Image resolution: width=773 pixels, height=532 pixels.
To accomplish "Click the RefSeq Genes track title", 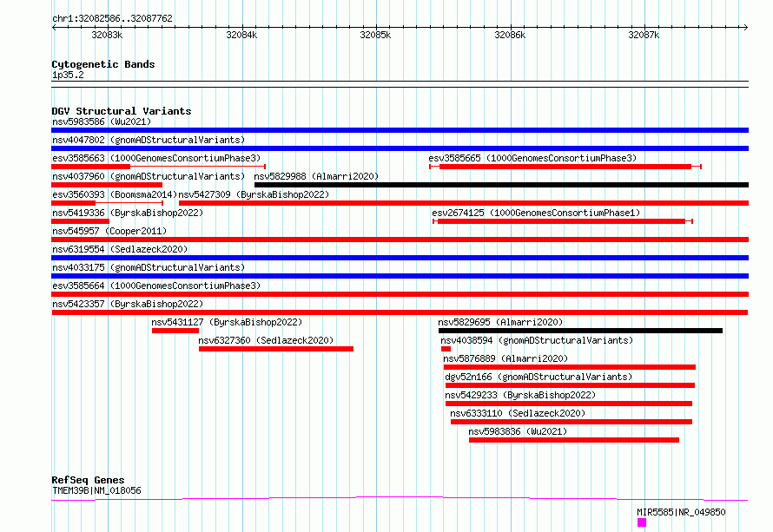I will (88, 480).
